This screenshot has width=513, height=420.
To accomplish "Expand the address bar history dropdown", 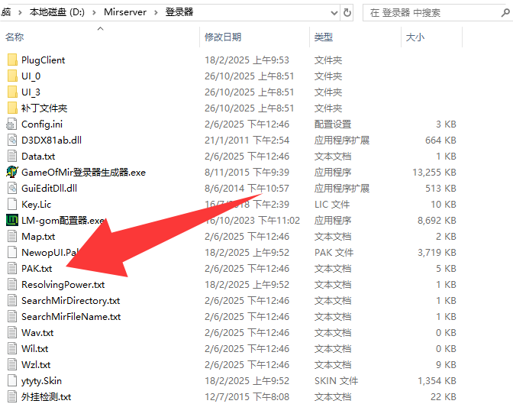I will coord(333,13).
